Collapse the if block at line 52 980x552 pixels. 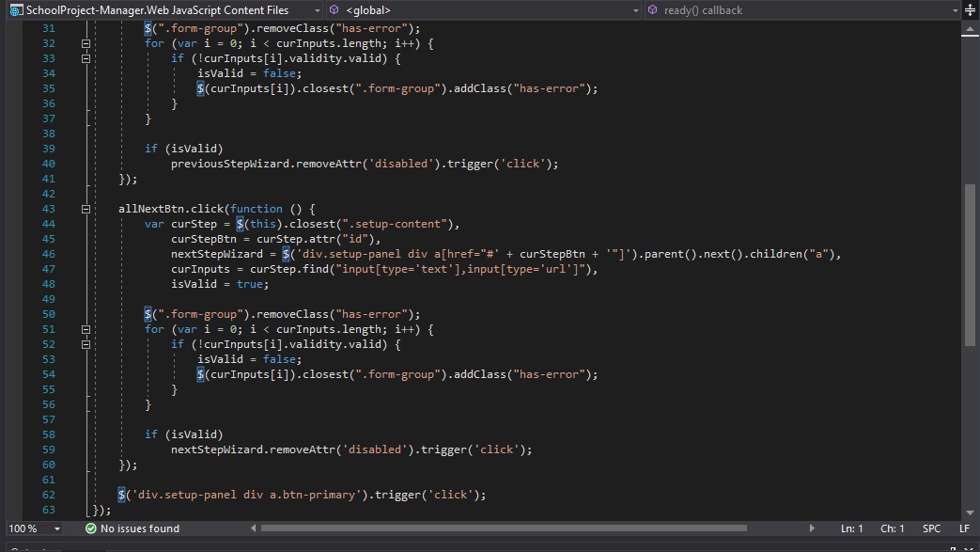point(86,344)
